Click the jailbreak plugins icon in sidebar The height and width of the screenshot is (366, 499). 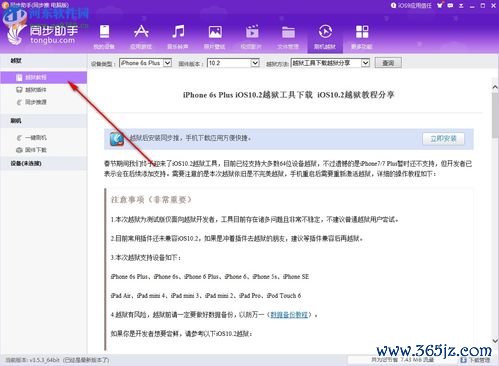[19, 90]
